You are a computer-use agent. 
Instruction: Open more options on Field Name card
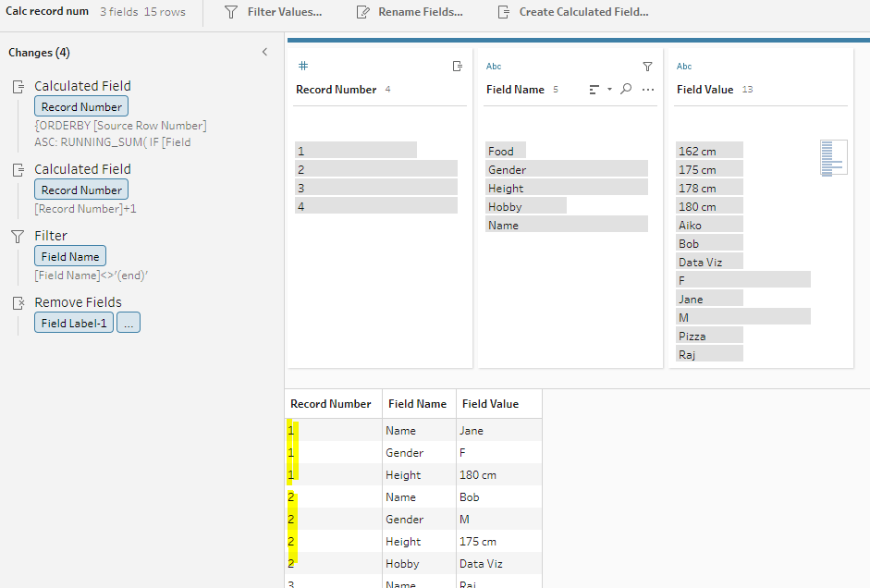(x=647, y=90)
